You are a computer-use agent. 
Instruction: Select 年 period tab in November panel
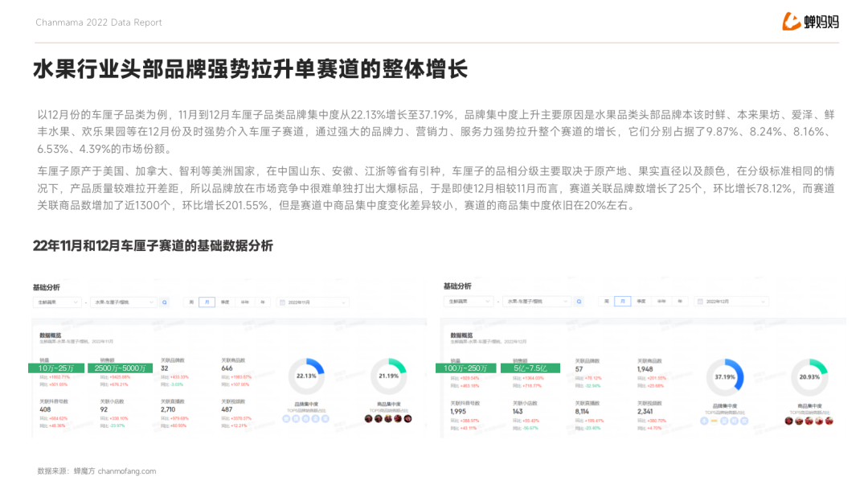[x=263, y=302]
